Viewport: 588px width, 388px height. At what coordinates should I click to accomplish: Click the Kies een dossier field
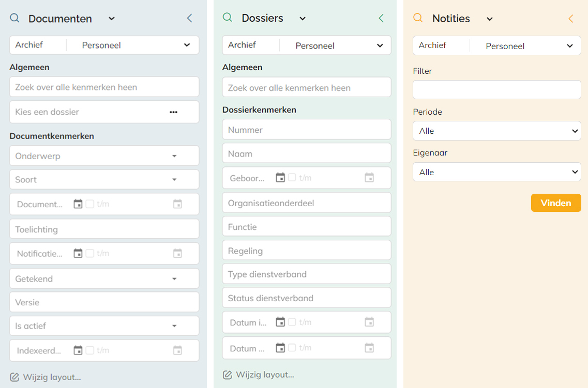(104, 112)
